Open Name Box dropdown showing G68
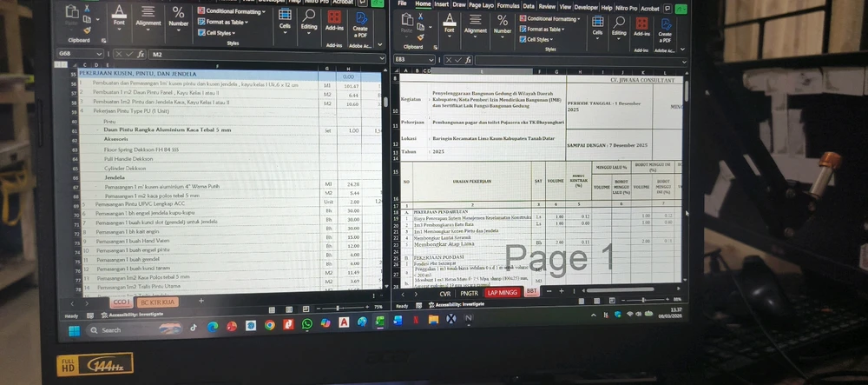The image size is (868, 385). tap(98, 54)
